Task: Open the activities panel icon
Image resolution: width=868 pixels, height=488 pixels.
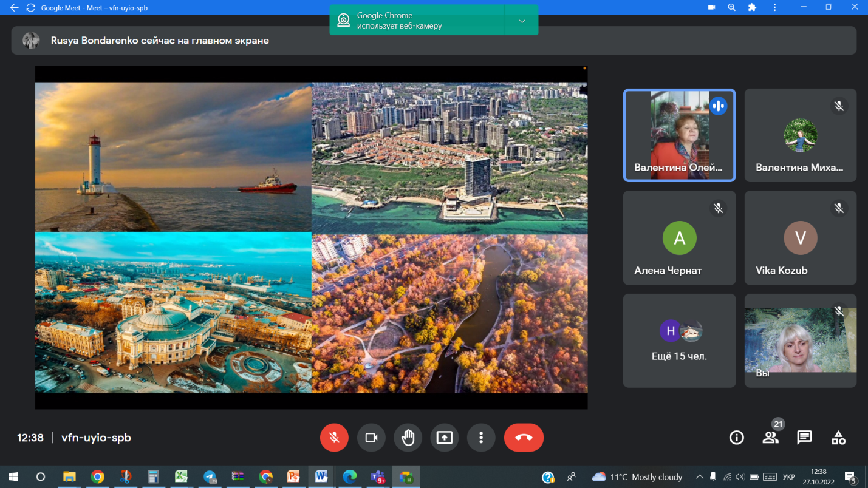Action: tap(838, 438)
